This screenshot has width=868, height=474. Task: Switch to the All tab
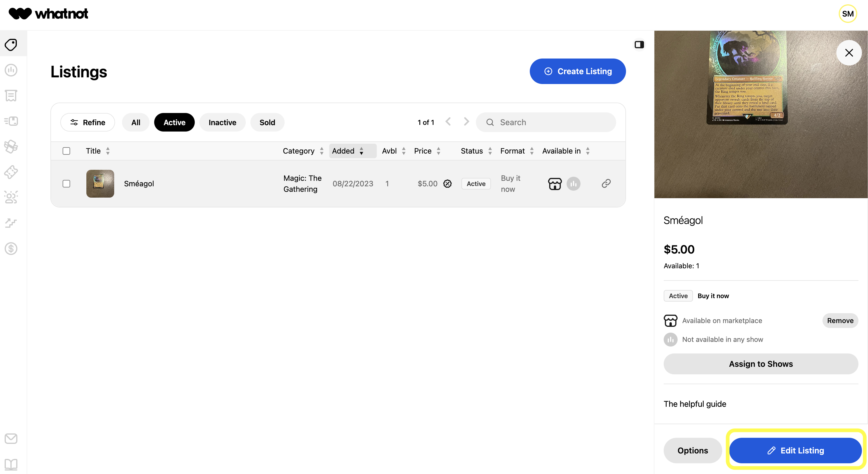136,122
